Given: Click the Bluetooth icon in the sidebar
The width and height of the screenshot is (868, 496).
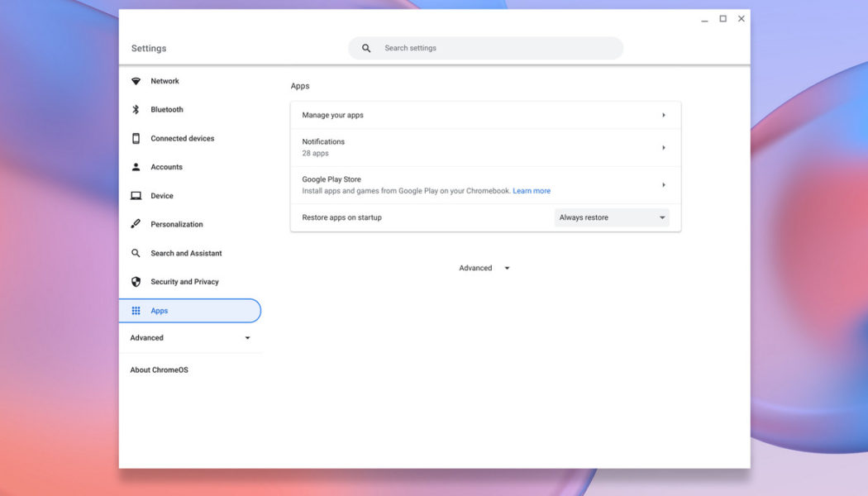Looking at the screenshot, I should [135, 108].
